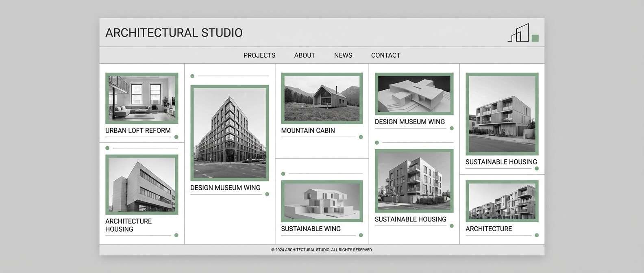The height and width of the screenshot is (273, 644).
Task: Click the SUSTAINABLE WING caption
Action: point(311,229)
